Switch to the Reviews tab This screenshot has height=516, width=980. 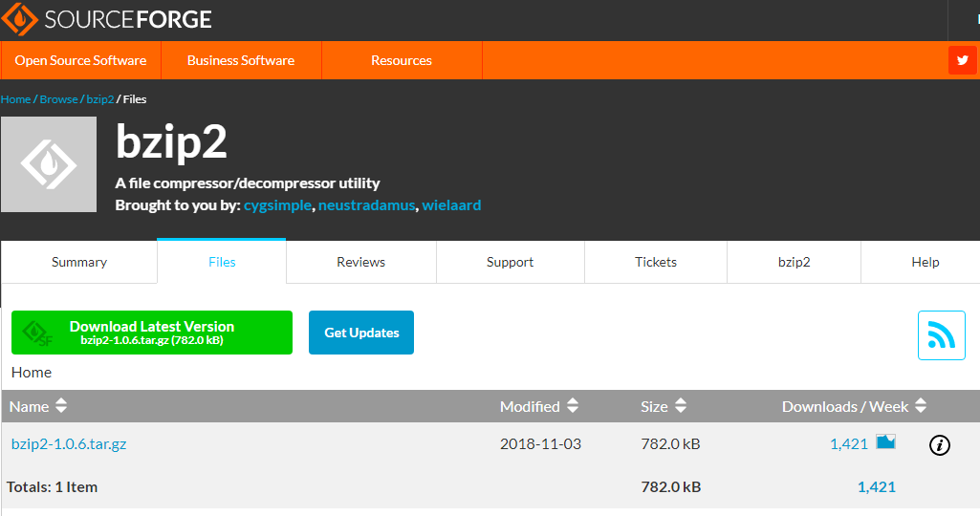point(360,263)
